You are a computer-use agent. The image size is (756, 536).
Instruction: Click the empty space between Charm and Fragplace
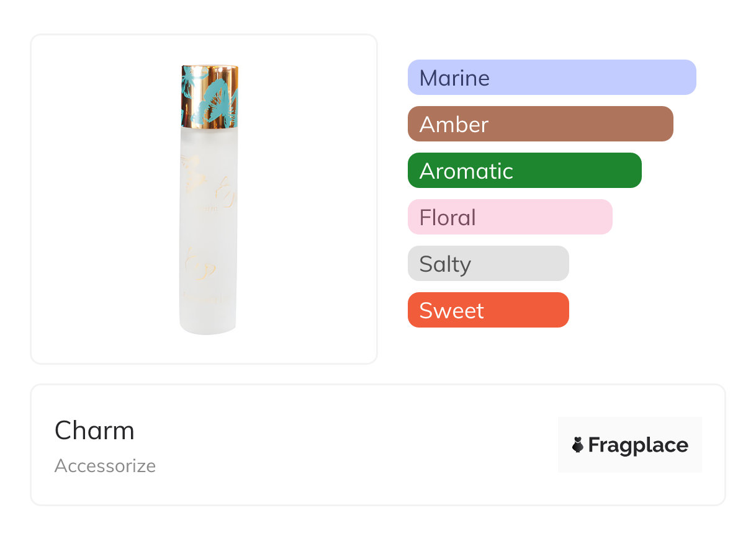tap(348, 445)
